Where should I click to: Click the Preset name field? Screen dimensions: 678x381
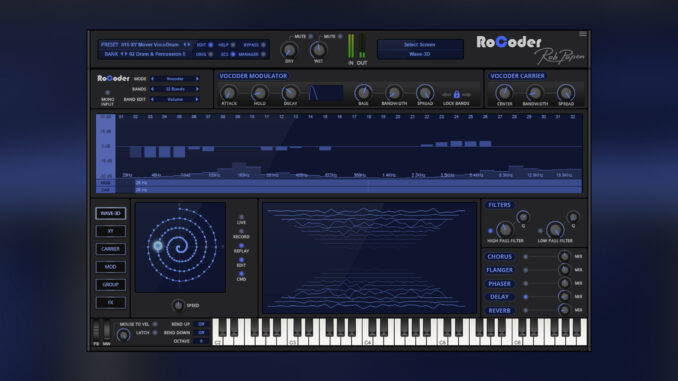[x=150, y=45]
